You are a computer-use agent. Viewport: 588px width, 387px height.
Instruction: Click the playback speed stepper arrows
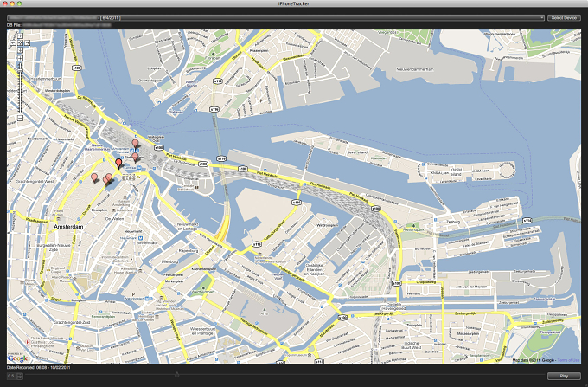pos(20,376)
